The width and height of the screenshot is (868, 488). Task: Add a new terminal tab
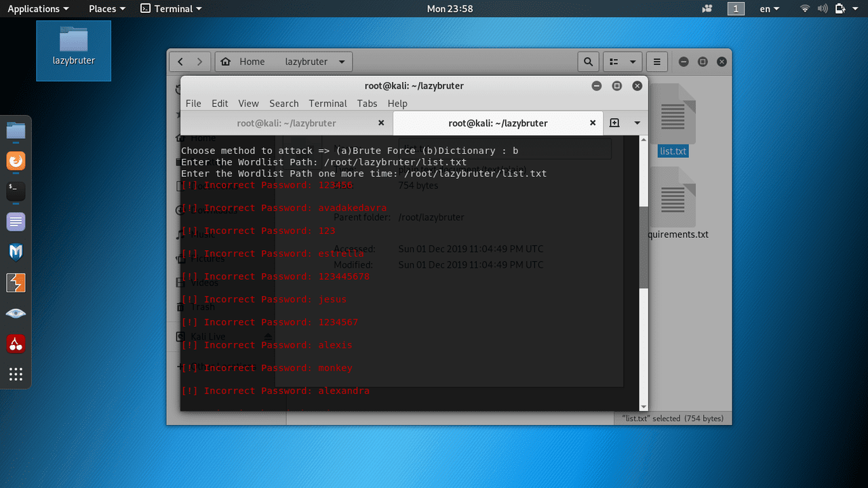(614, 123)
